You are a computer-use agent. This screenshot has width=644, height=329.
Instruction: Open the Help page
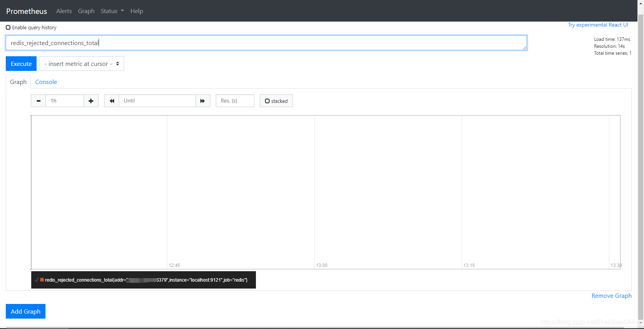click(136, 11)
